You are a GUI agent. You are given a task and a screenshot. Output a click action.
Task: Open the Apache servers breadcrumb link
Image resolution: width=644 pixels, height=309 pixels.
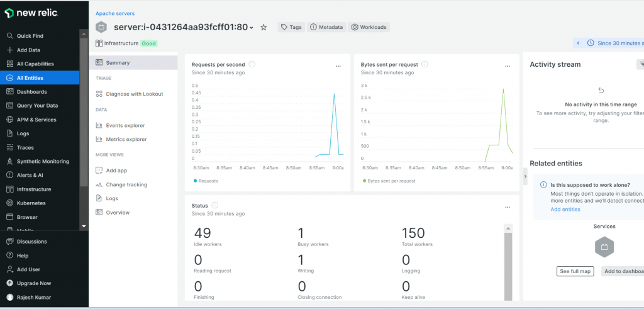click(114, 13)
